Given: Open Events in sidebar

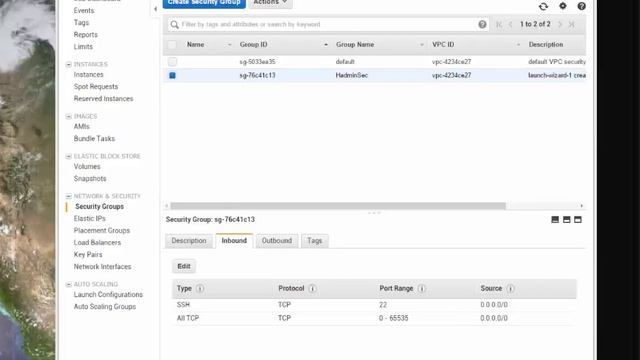Looking at the screenshot, I should tap(84, 11).
